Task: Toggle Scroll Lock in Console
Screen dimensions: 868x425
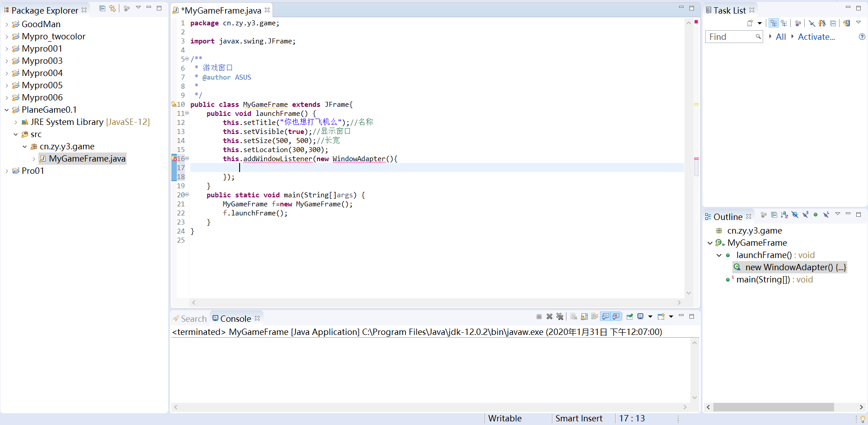Action: (584, 316)
